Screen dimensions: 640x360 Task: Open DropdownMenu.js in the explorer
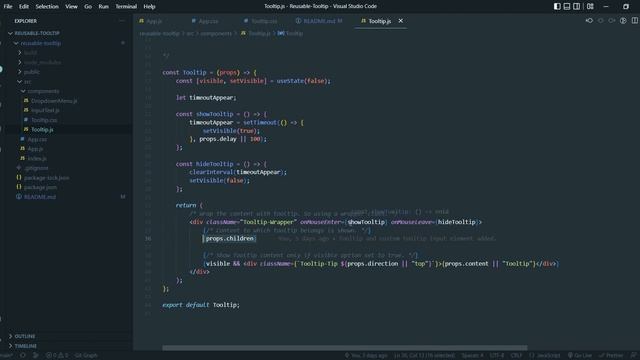click(x=54, y=101)
